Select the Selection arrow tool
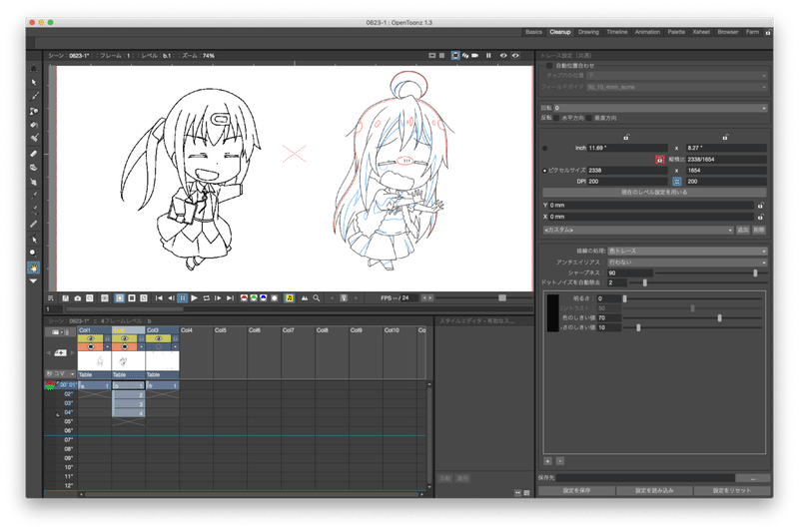The image size is (799, 532). [x=34, y=82]
